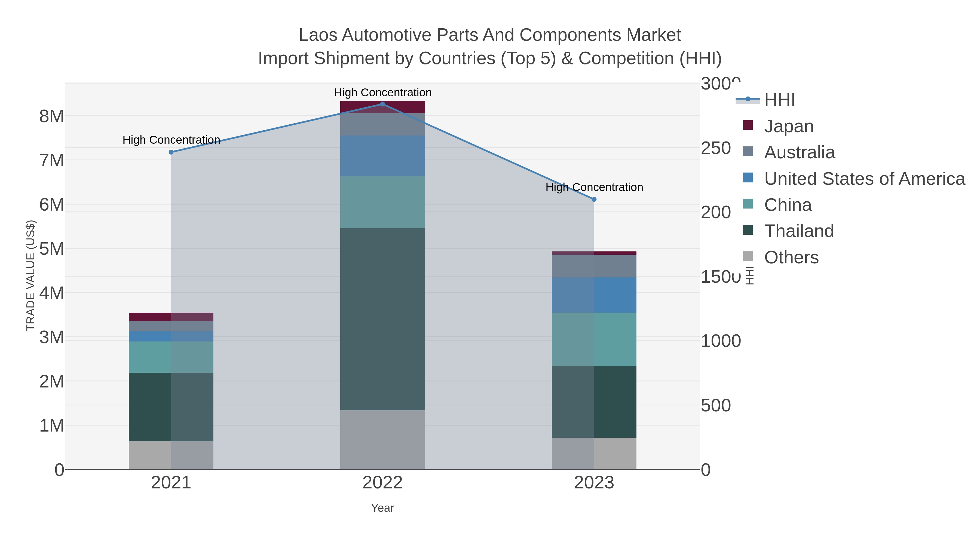This screenshot has height=551, width=980.
Task: Click the Others segment of the 2021 bar
Action: pos(171,455)
